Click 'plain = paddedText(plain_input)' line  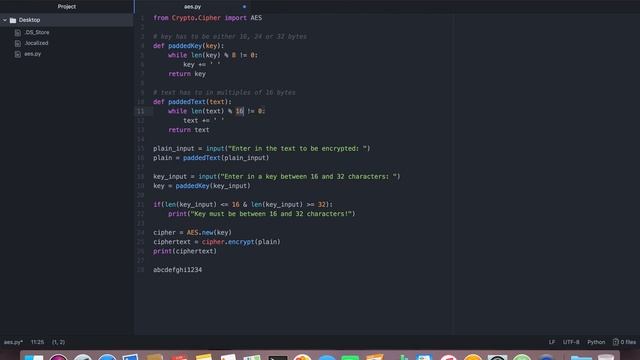tap(211, 158)
